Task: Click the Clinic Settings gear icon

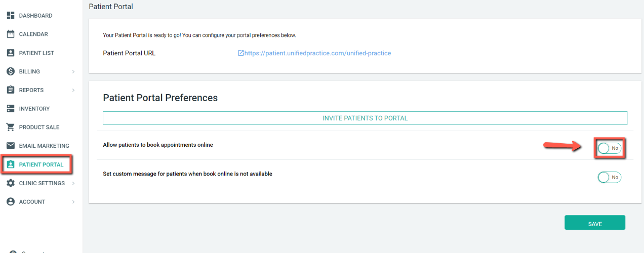Action: tap(10, 183)
